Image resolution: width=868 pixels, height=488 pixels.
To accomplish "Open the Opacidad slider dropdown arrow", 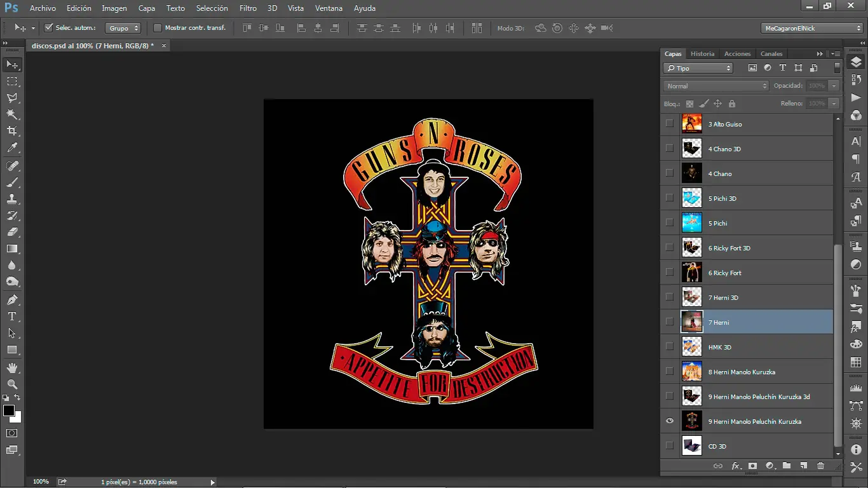I will pyautogui.click(x=834, y=86).
